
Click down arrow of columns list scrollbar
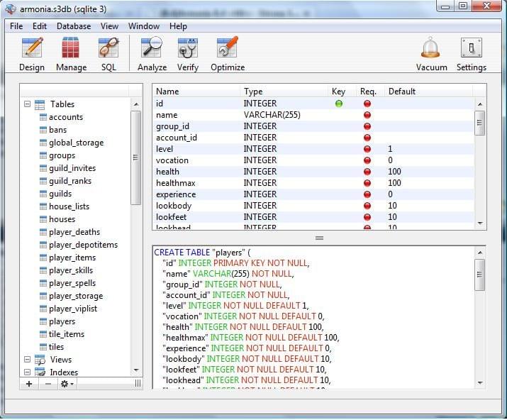[480, 223]
